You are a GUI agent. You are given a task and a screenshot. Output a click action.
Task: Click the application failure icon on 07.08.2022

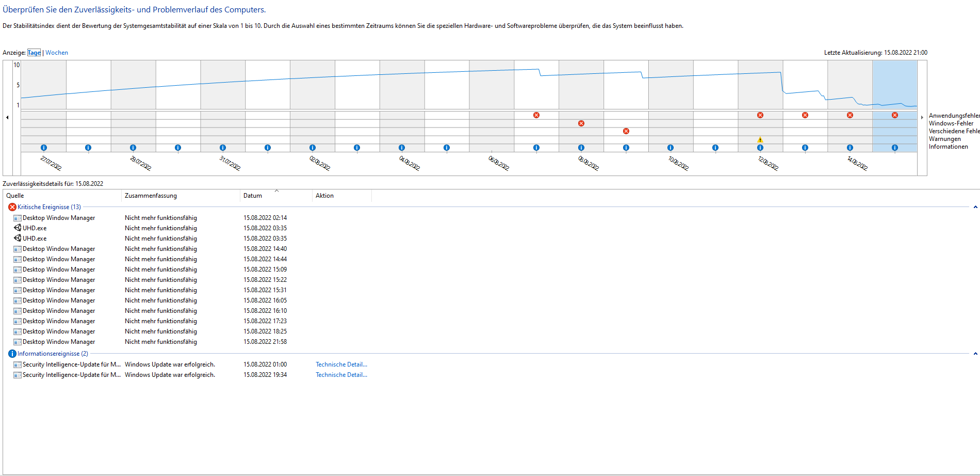[536, 115]
